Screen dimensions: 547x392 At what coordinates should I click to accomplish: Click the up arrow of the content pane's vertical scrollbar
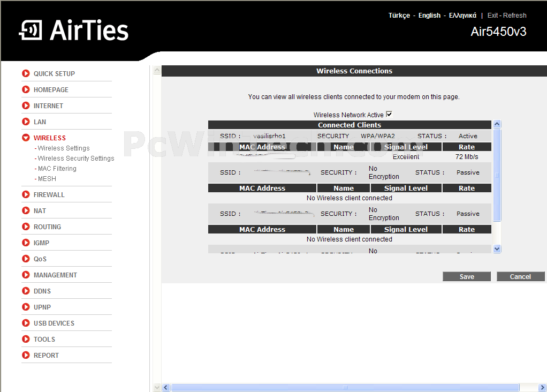[157, 70]
